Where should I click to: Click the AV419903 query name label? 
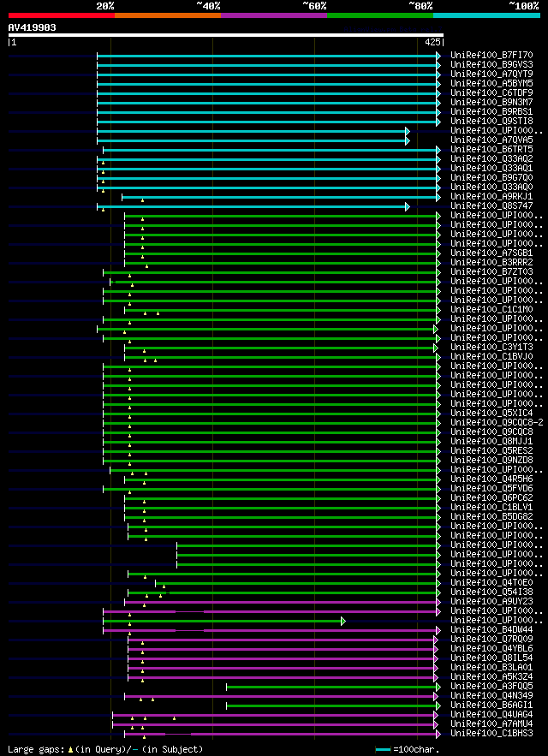(32, 27)
